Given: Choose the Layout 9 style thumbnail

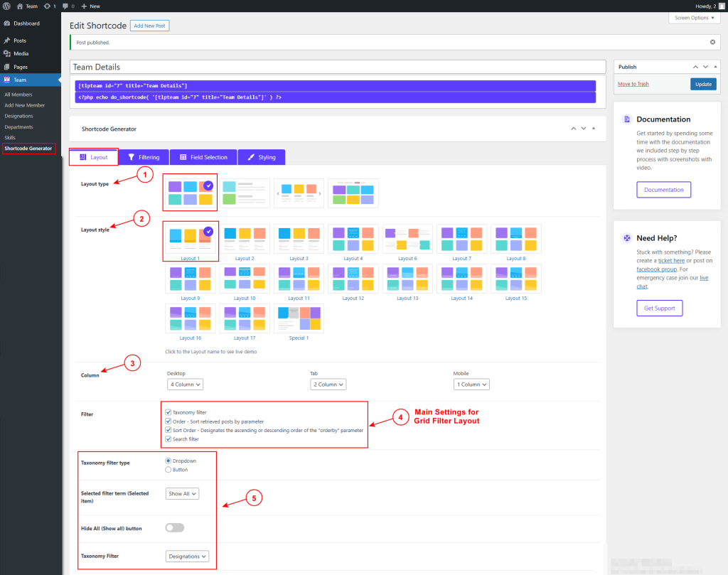Looking at the screenshot, I should [191, 279].
